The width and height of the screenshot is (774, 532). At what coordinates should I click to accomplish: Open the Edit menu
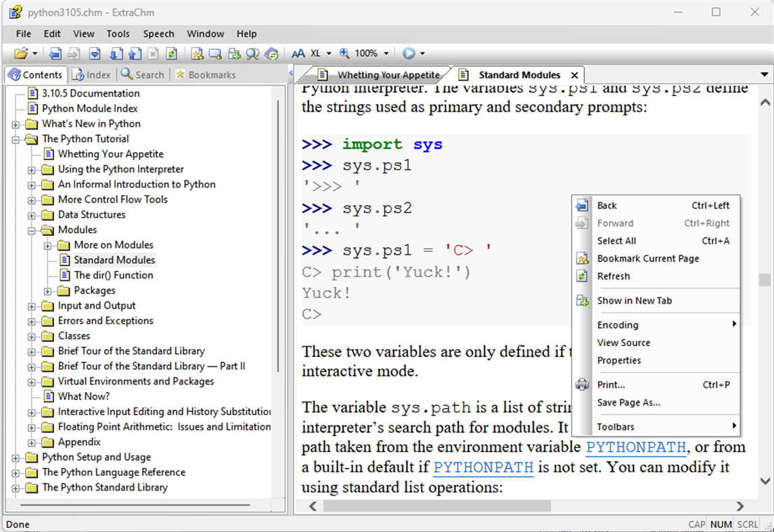click(x=52, y=34)
